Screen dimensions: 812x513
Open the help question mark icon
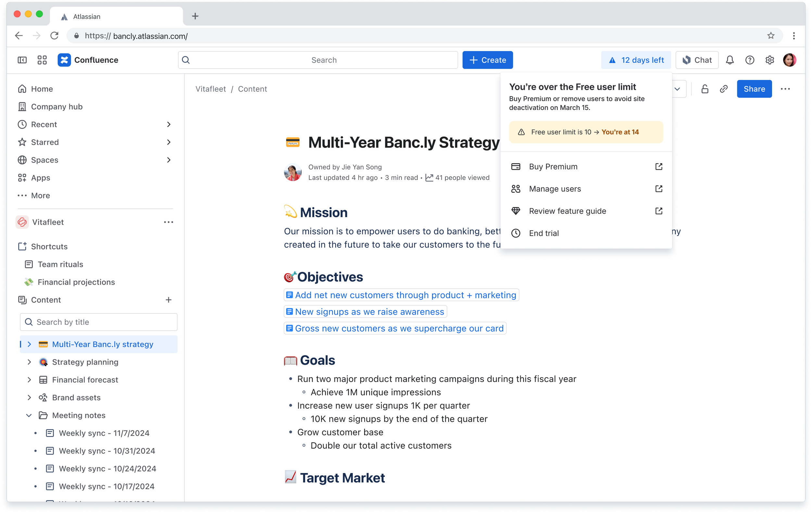750,60
